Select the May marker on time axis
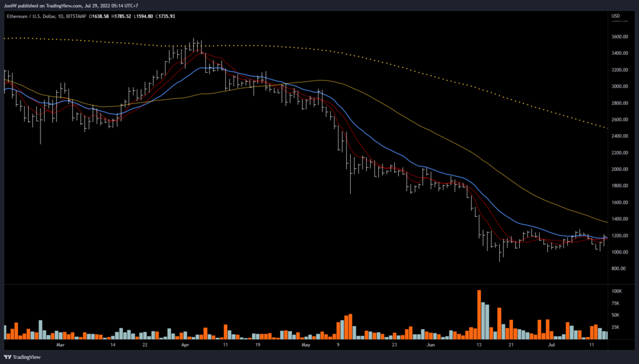 (305, 343)
